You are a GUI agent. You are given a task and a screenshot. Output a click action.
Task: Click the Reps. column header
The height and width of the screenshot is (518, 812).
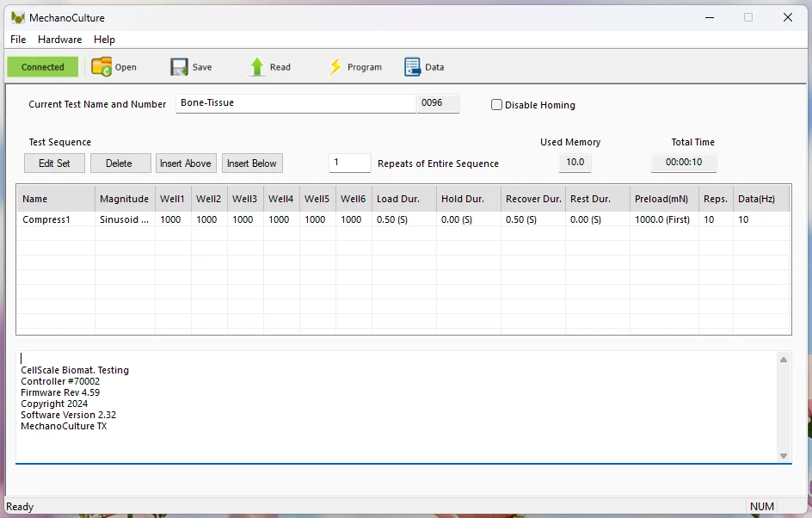(716, 199)
